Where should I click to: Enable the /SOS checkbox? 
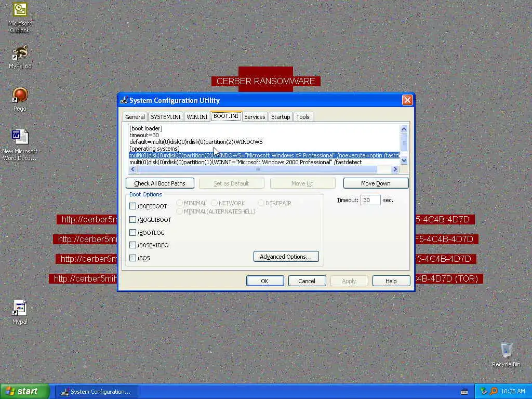click(132, 258)
